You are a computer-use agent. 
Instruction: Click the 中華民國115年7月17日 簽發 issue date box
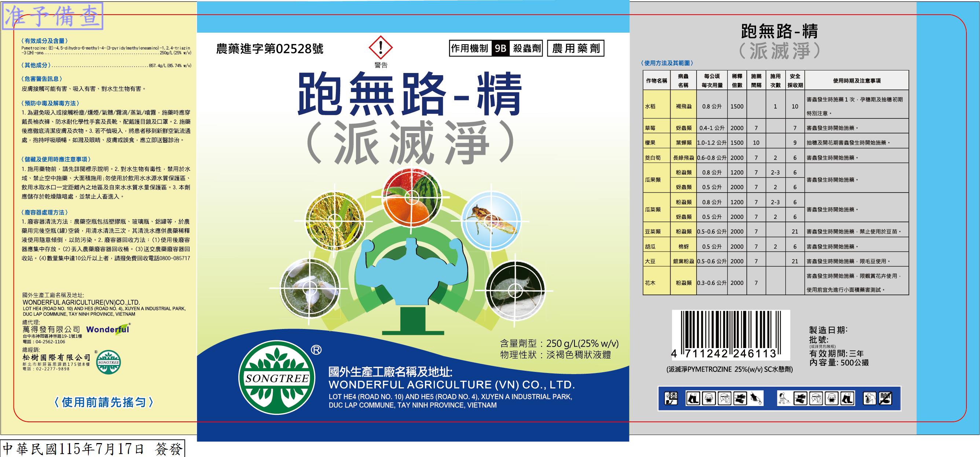pyautogui.click(x=92, y=449)
